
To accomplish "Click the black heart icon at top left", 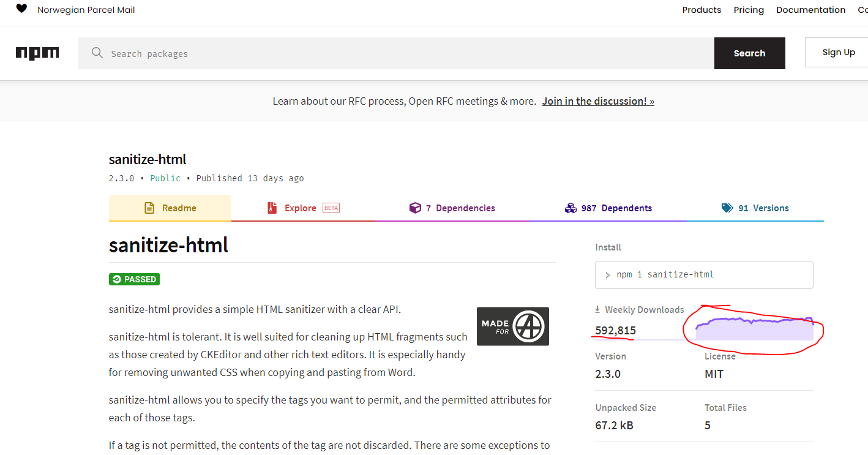I will pyautogui.click(x=21, y=9).
